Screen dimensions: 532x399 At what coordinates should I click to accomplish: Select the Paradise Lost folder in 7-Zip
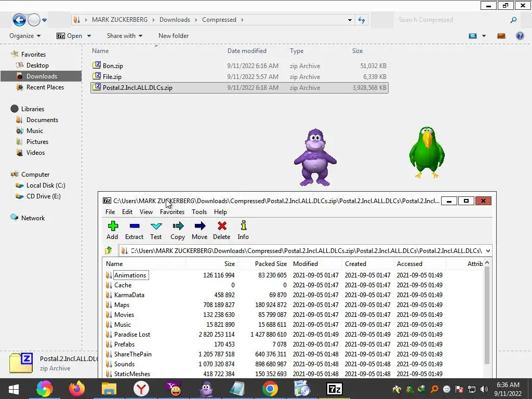pyautogui.click(x=132, y=335)
